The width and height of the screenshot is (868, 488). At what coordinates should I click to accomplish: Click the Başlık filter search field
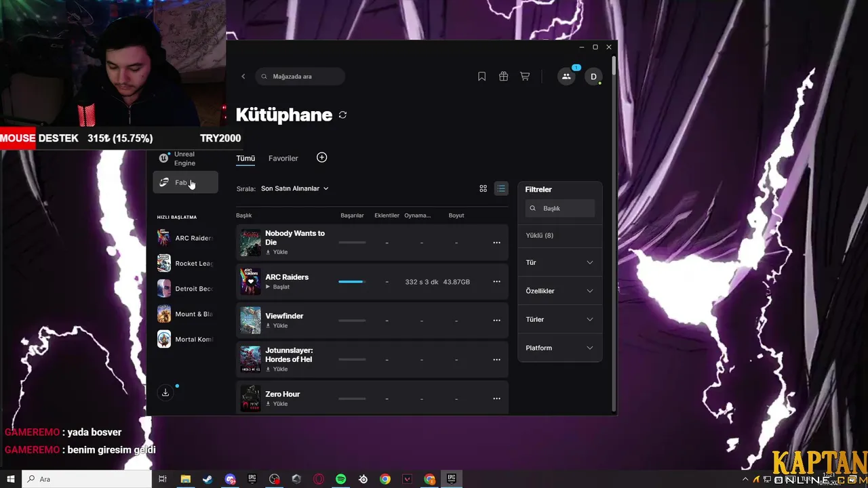[x=560, y=208]
